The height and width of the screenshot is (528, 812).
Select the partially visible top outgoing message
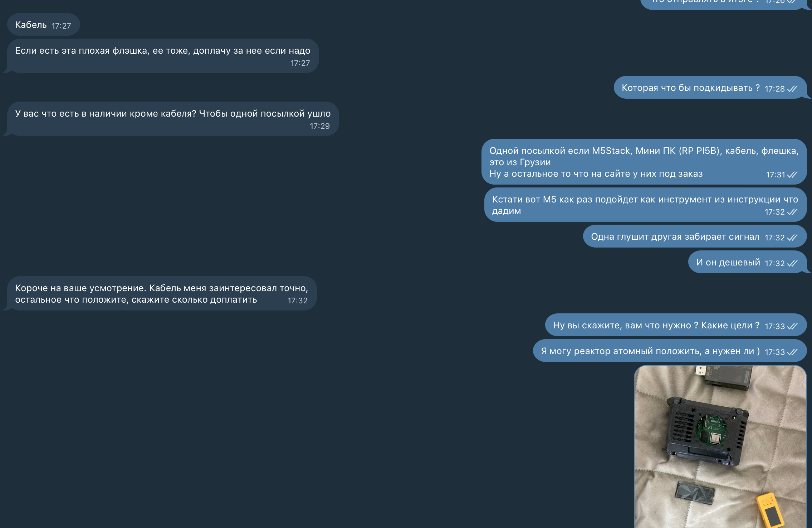pos(723,4)
